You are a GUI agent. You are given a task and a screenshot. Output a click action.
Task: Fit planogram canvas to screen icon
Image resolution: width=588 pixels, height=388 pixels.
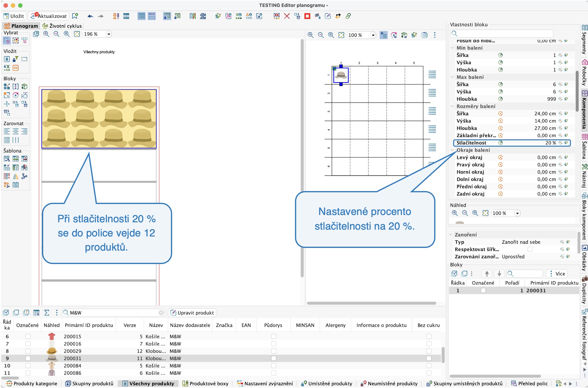click(x=77, y=34)
